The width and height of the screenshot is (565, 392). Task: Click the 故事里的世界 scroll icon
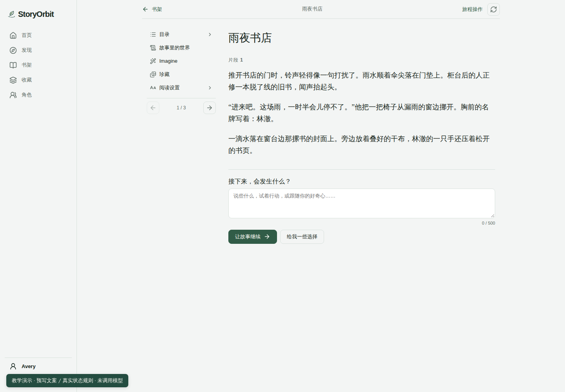153,48
